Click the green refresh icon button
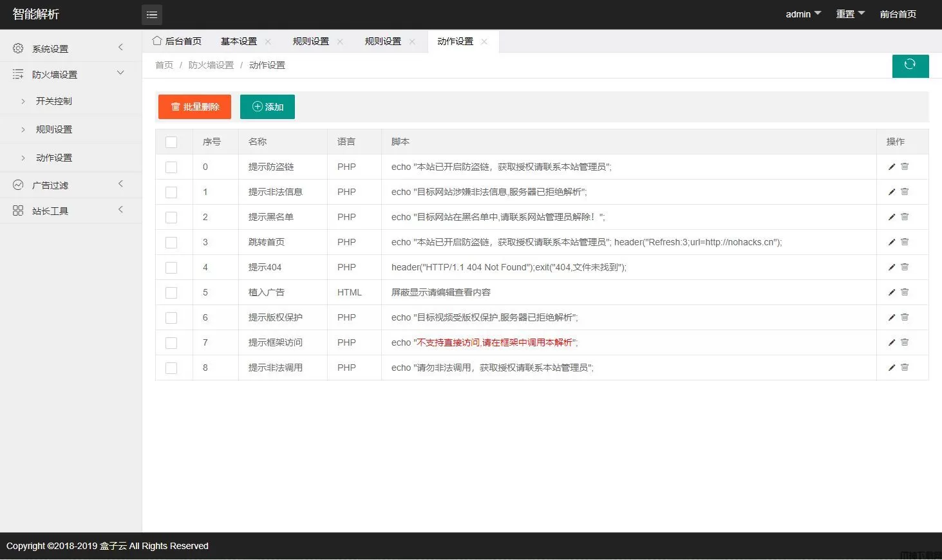 click(910, 65)
